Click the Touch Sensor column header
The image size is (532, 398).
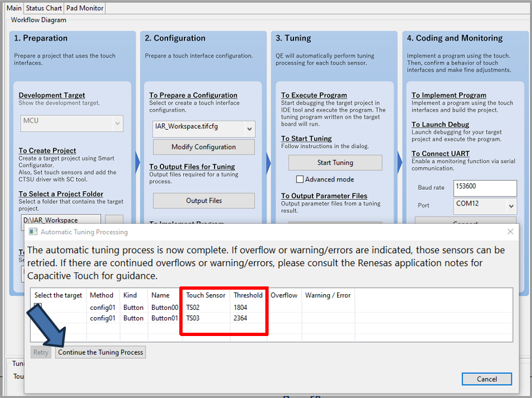tap(205, 295)
